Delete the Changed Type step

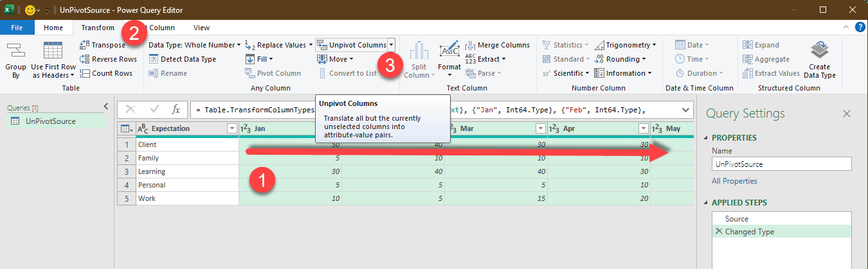pos(718,232)
